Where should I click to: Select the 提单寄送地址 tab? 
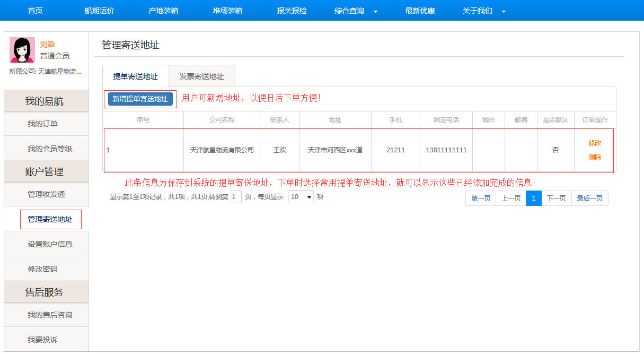tap(135, 76)
